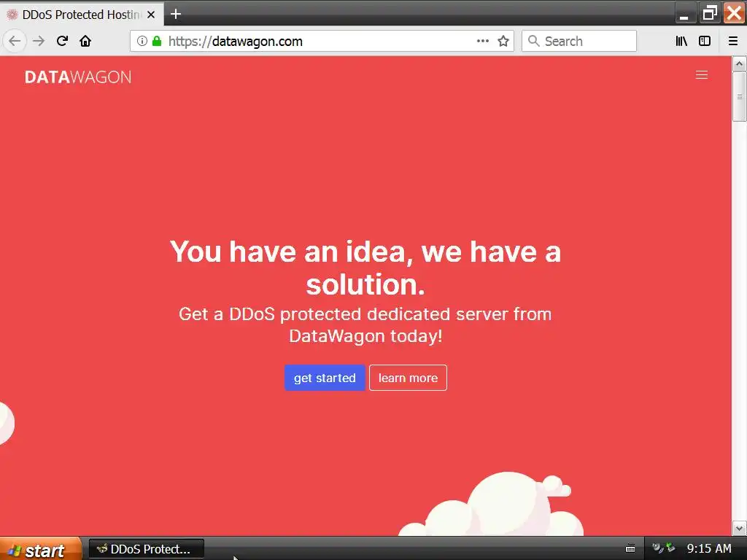Screen dimensions: 747x560
Task: Open the Windows start menu
Action: pos(41,549)
